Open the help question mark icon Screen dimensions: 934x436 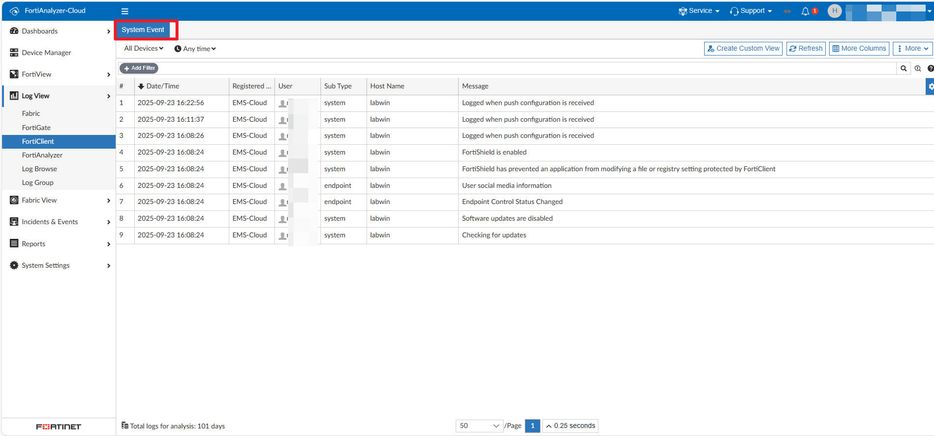click(930, 68)
